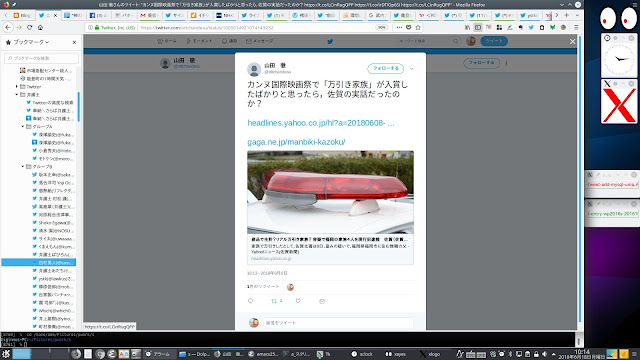640x360 pixels.
Task: Click the green site security padlock
Action: click(x=97, y=27)
